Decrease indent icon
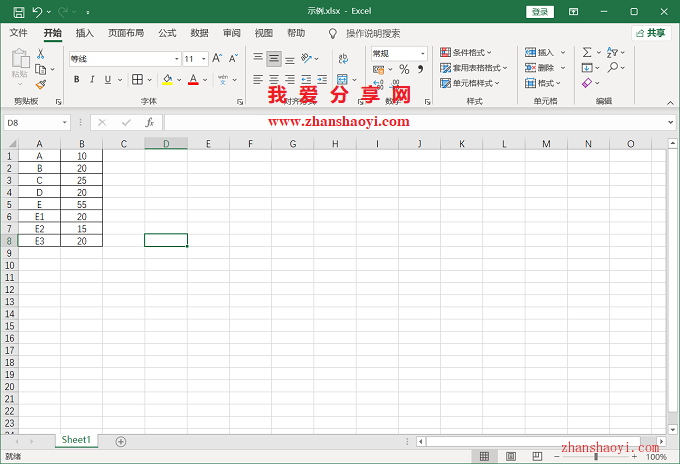Screen dimensions: 680x464 pyautogui.click(x=306, y=79)
